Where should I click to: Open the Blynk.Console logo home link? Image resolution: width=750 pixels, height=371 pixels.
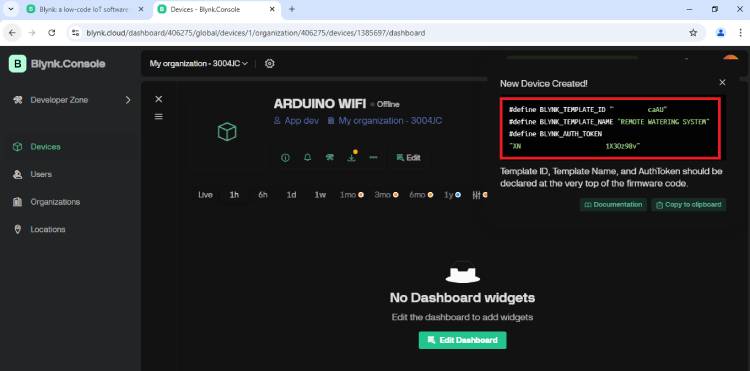click(x=57, y=64)
